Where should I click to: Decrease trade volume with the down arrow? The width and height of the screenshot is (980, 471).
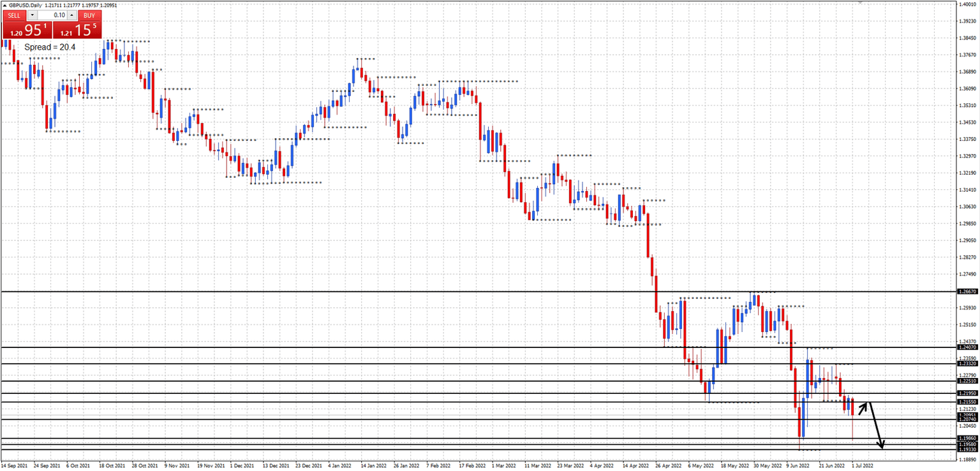point(33,15)
